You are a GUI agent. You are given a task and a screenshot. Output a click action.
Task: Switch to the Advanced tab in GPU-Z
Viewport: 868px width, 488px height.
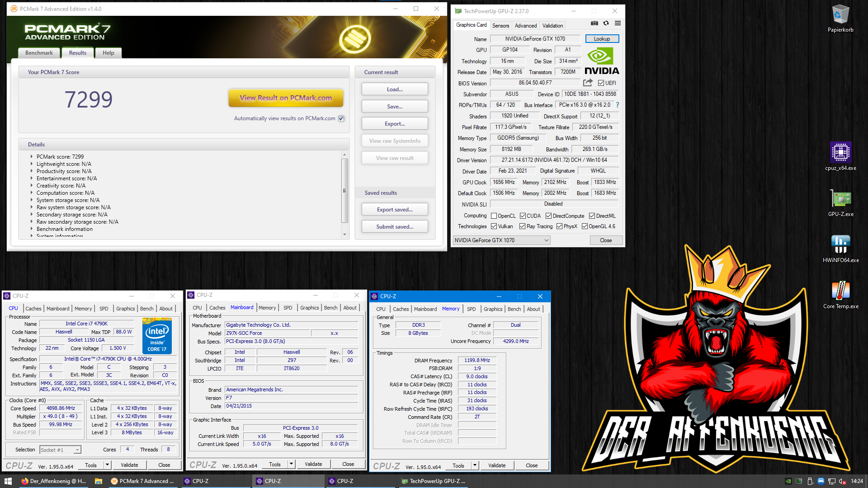coord(526,26)
